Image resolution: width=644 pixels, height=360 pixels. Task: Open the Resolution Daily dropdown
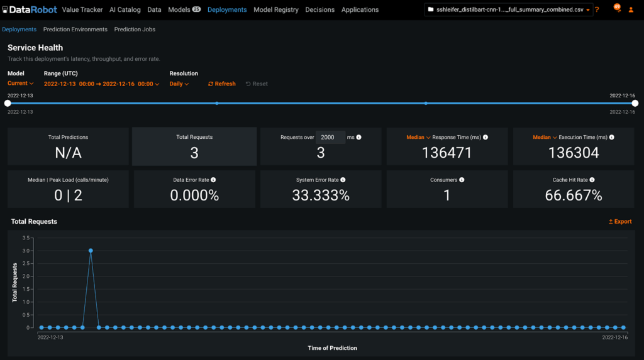(x=179, y=84)
